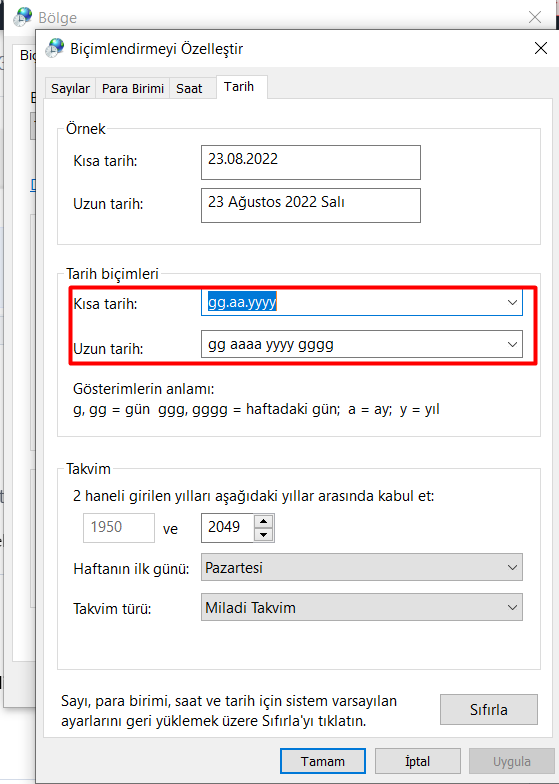Switch to the Para Birimi tab
559x784 pixels.
coord(132,88)
